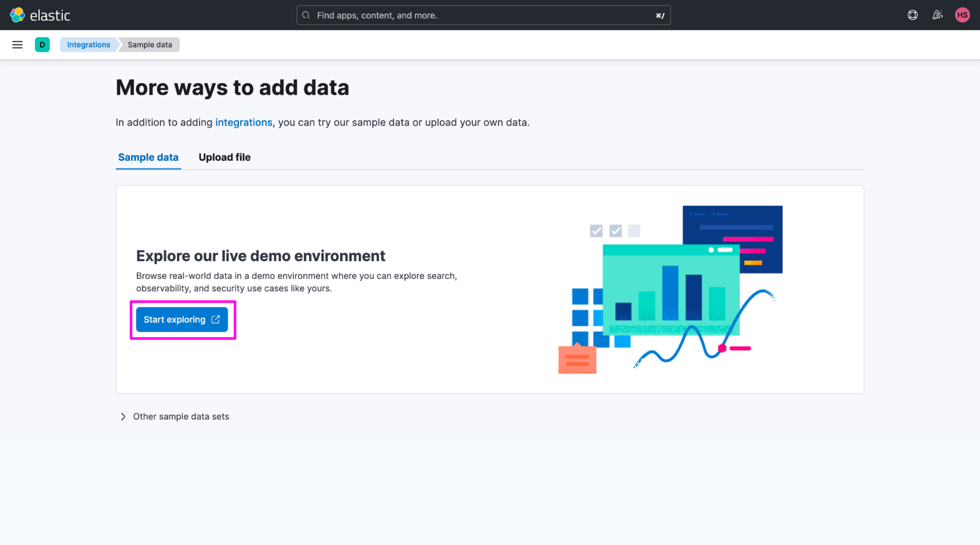The width and height of the screenshot is (980, 545).
Task: Click the notifications icon in top bar
Action: (x=937, y=15)
